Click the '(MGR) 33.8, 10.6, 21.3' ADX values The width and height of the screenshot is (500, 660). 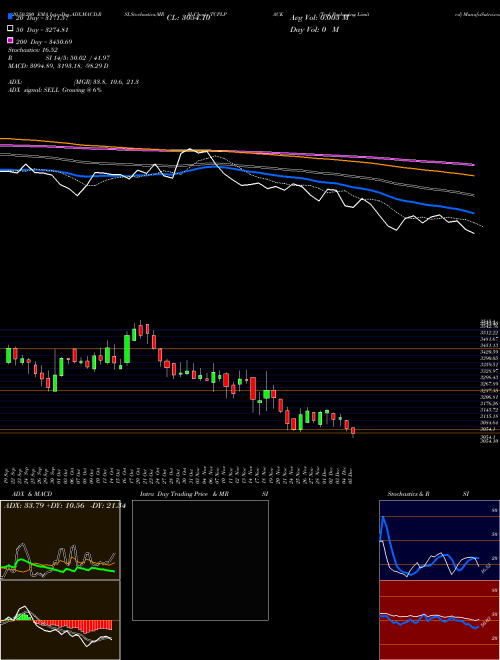[106, 82]
